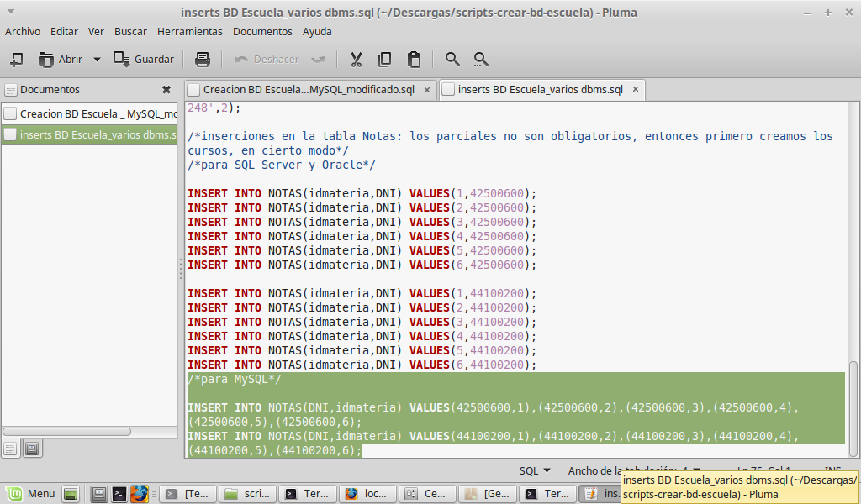Select Creacion BD Escuela in documents list

[x=97, y=113]
